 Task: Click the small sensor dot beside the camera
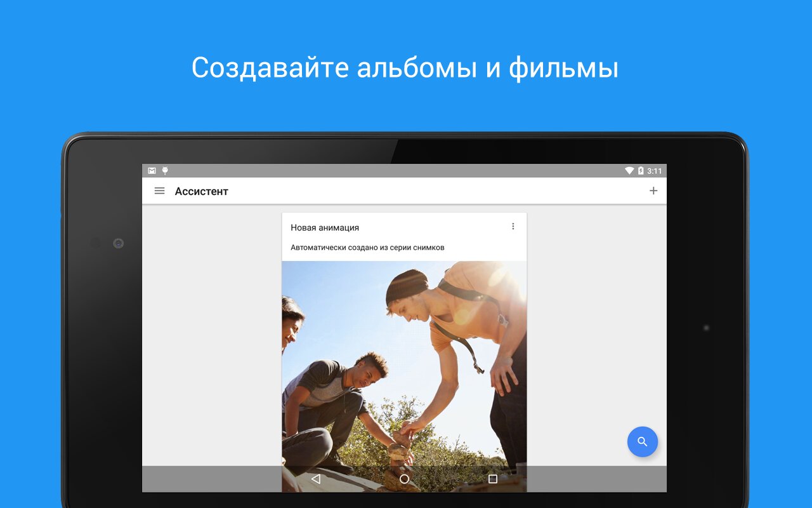click(95, 243)
